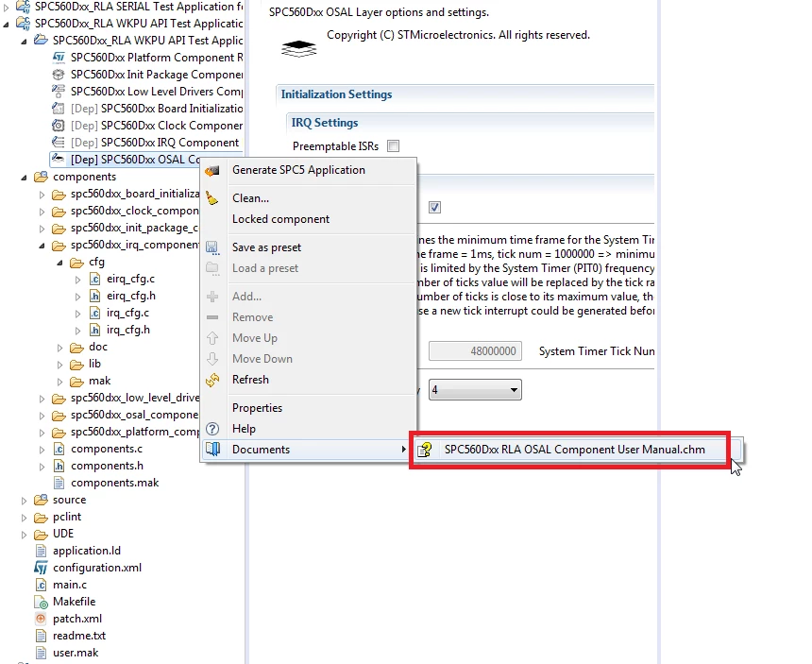The width and height of the screenshot is (812, 664).
Task: Select the mak folder
Action: pos(99,382)
